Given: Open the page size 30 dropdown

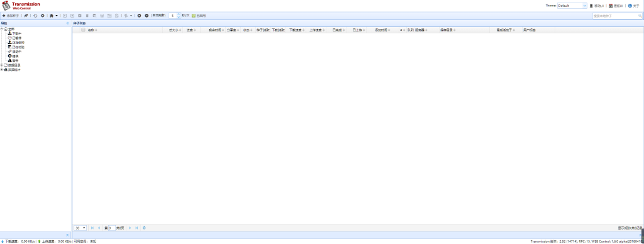Looking at the screenshot, I should (x=80, y=228).
